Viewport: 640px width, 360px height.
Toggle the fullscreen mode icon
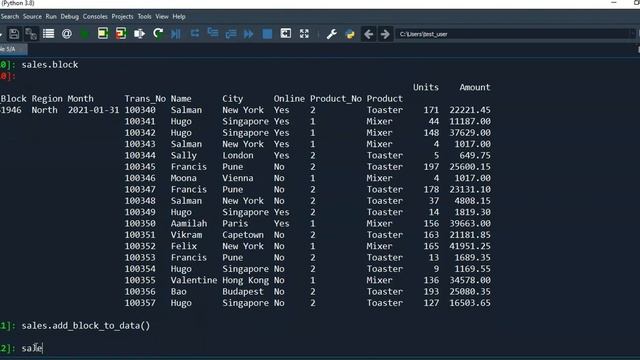point(304,33)
